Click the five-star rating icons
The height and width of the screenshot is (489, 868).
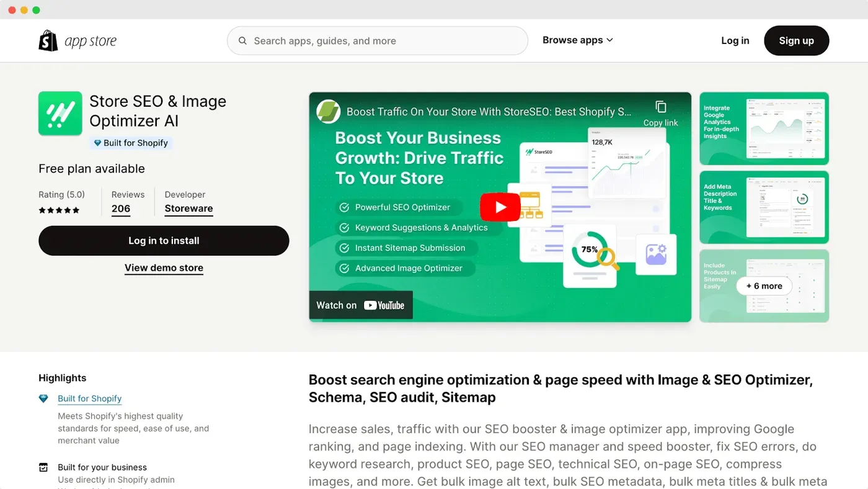point(59,210)
